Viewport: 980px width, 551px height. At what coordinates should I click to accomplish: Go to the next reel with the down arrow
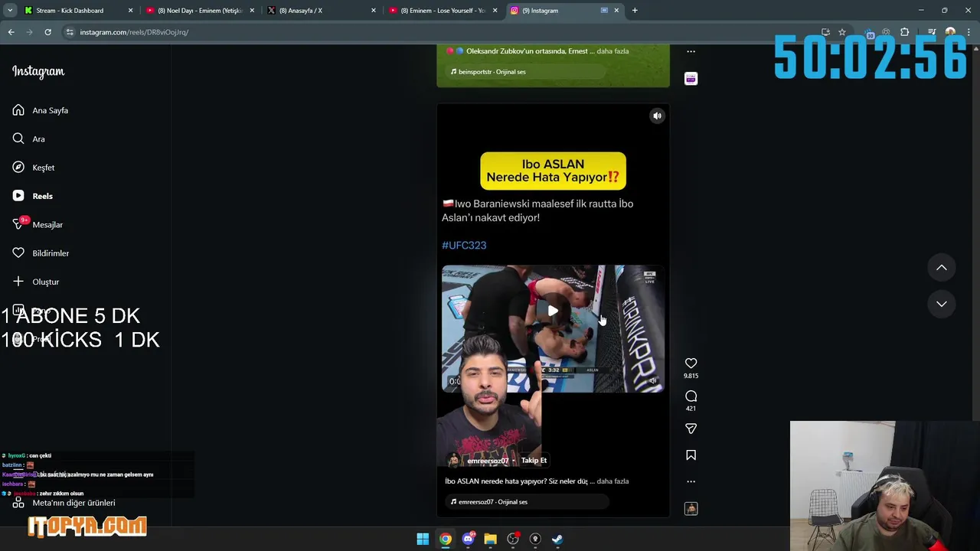942,304
